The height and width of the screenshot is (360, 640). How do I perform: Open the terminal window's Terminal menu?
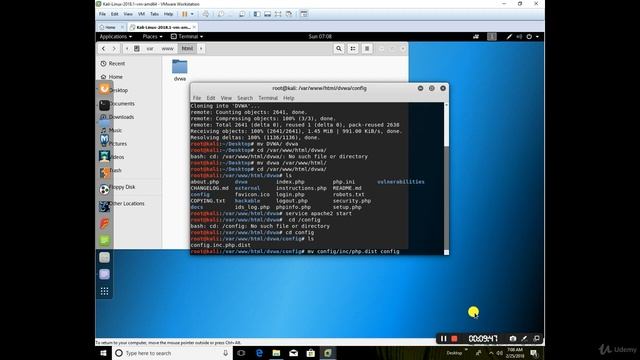[268, 98]
